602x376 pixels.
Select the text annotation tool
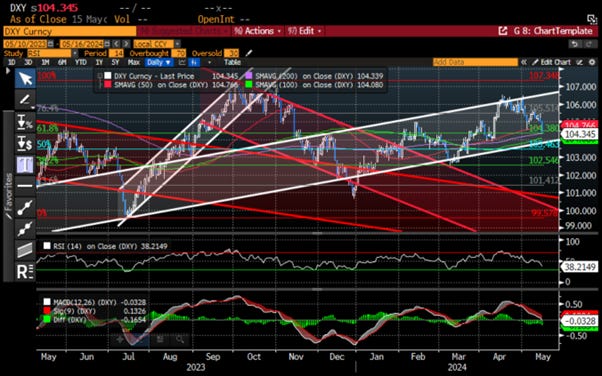click(25, 164)
